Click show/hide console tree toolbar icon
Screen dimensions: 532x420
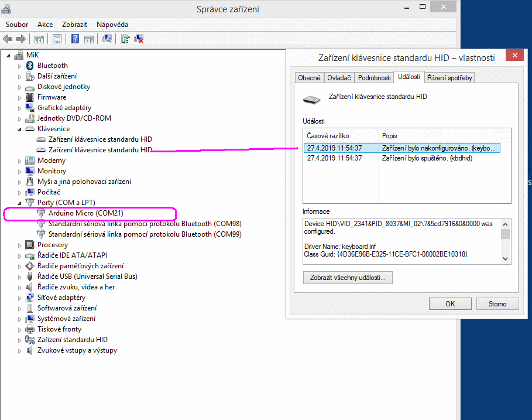tap(39, 39)
